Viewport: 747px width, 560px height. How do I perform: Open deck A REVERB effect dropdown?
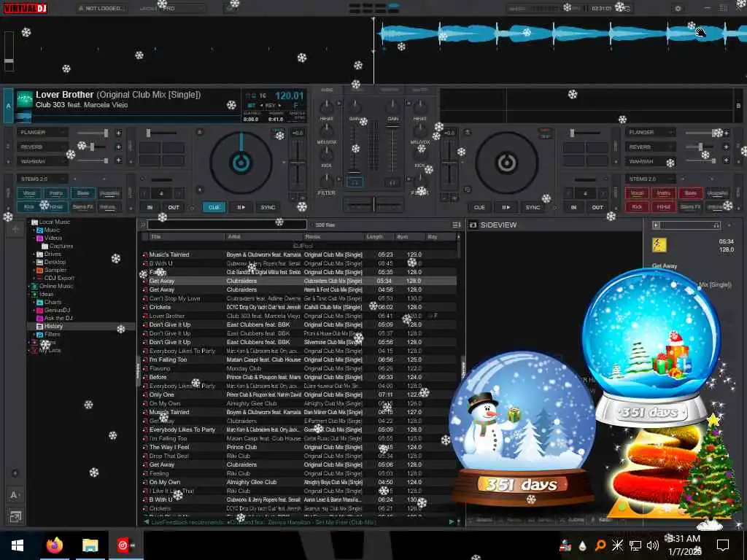(42, 147)
